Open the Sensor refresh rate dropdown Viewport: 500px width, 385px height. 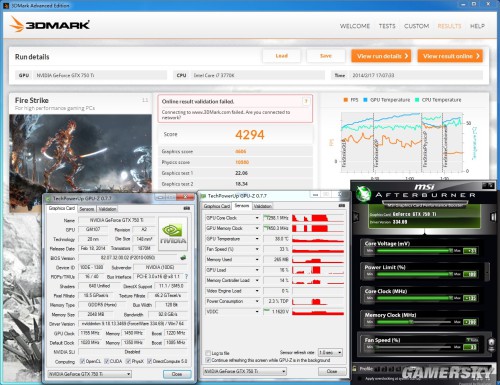click(x=330, y=352)
